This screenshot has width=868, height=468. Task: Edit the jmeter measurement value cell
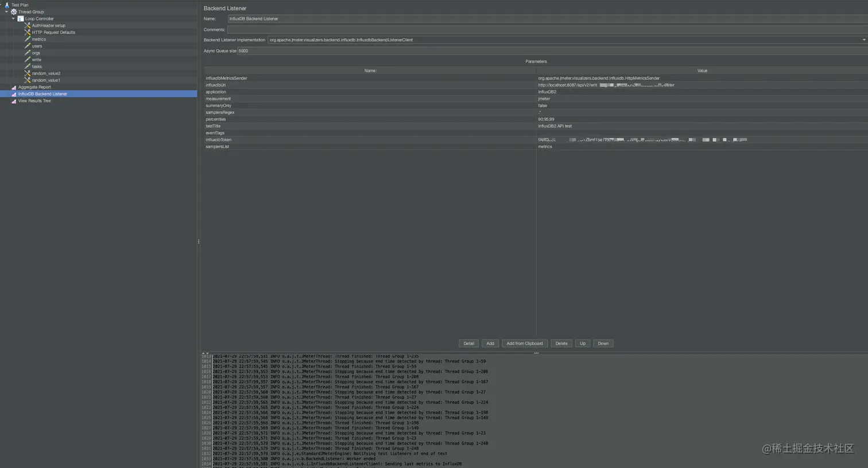coord(702,99)
